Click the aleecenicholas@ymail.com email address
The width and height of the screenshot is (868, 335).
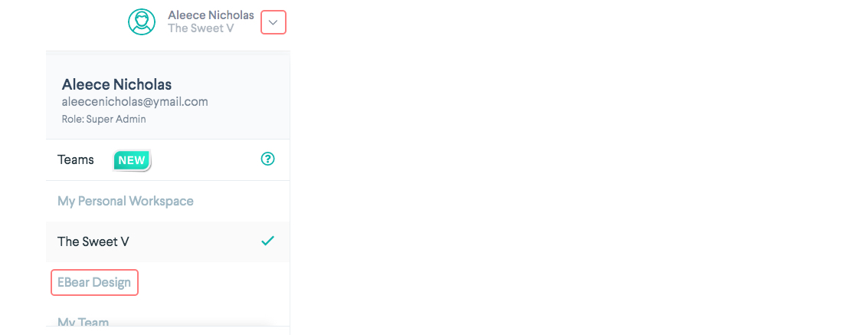[x=135, y=101]
